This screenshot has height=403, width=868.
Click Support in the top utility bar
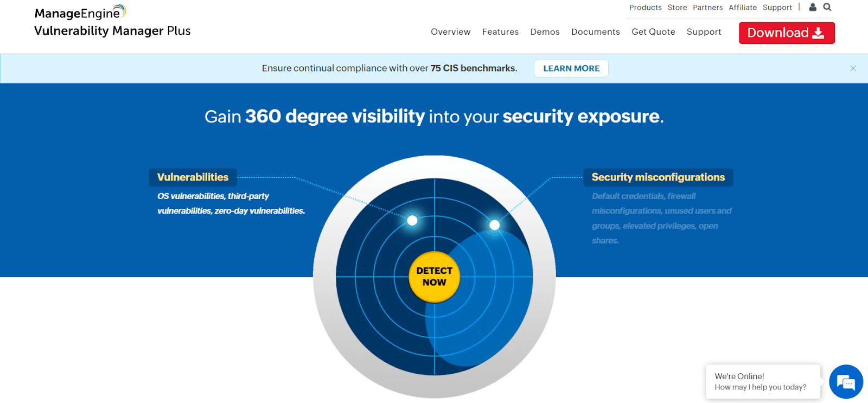777,8
